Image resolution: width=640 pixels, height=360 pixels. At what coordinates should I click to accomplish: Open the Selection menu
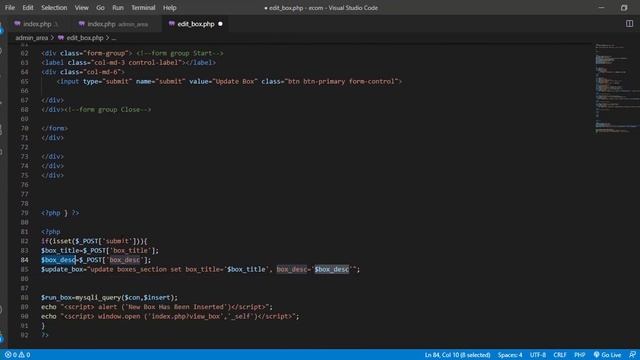54,8
